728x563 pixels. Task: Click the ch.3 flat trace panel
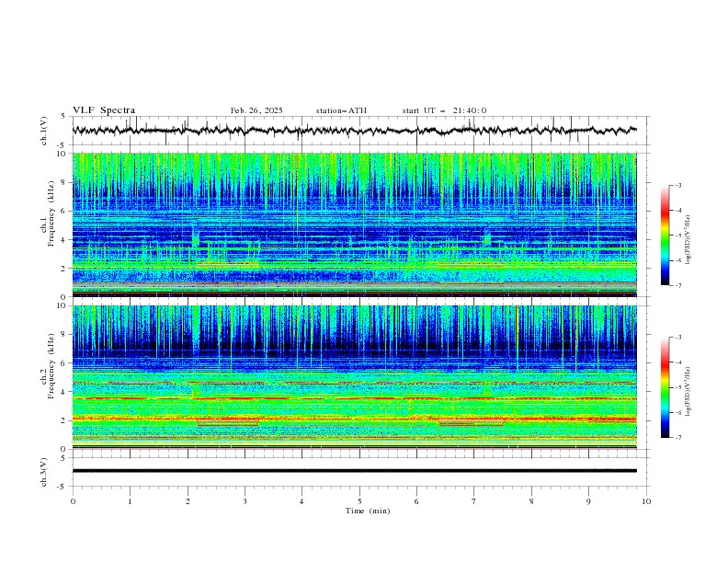tap(360, 472)
